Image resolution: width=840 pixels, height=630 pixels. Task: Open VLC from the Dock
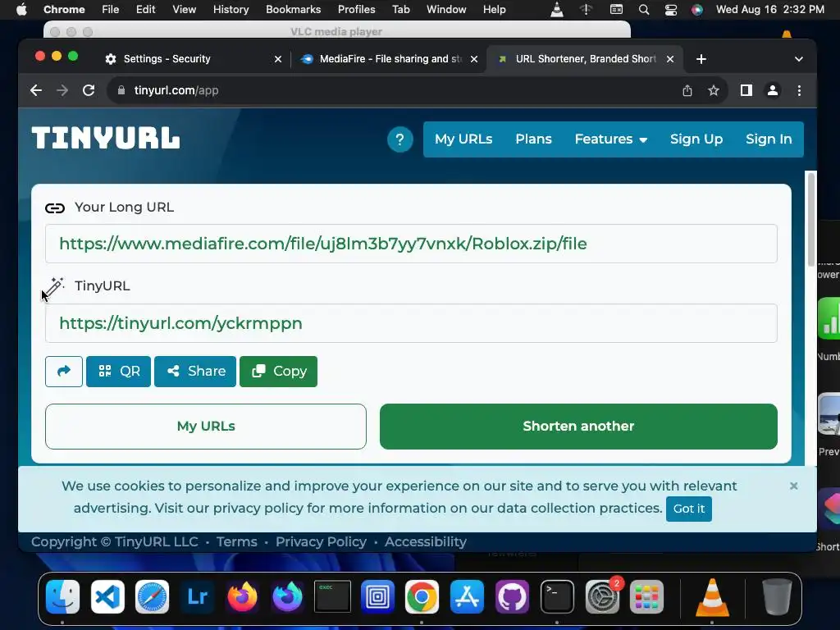(x=712, y=597)
